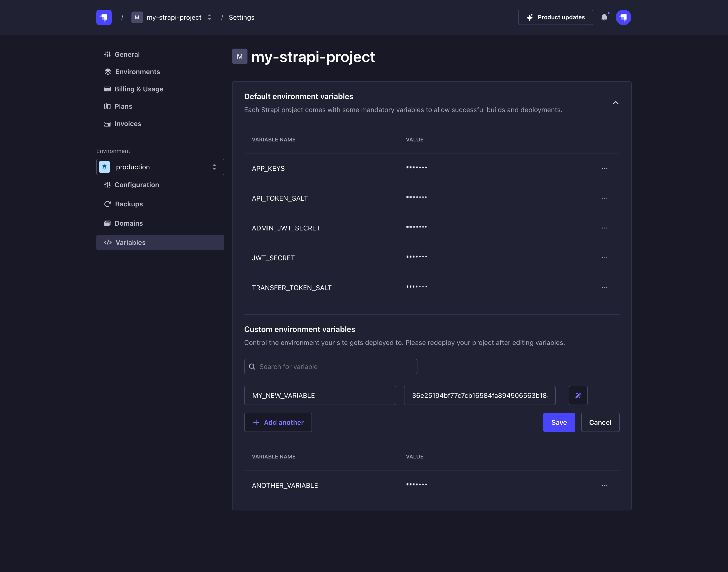Open the ellipsis menu for APP_KEYS
Screen dimensions: 728x572
point(604,168)
